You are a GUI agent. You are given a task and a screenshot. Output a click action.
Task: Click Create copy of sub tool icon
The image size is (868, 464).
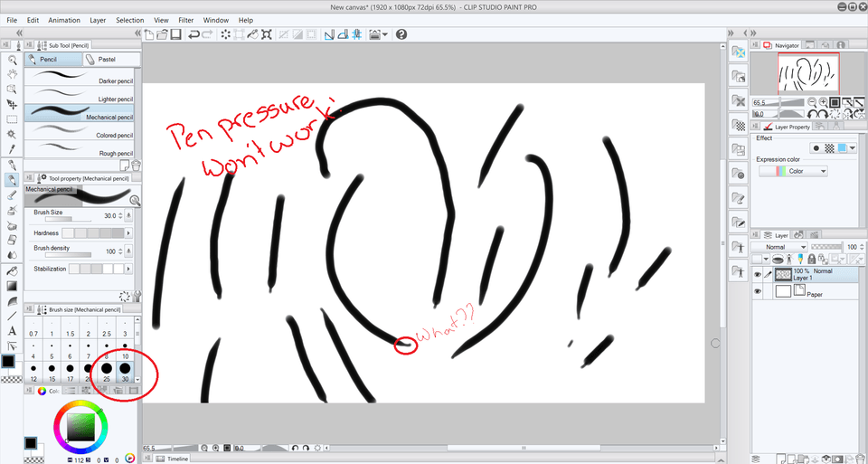(125, 165)
